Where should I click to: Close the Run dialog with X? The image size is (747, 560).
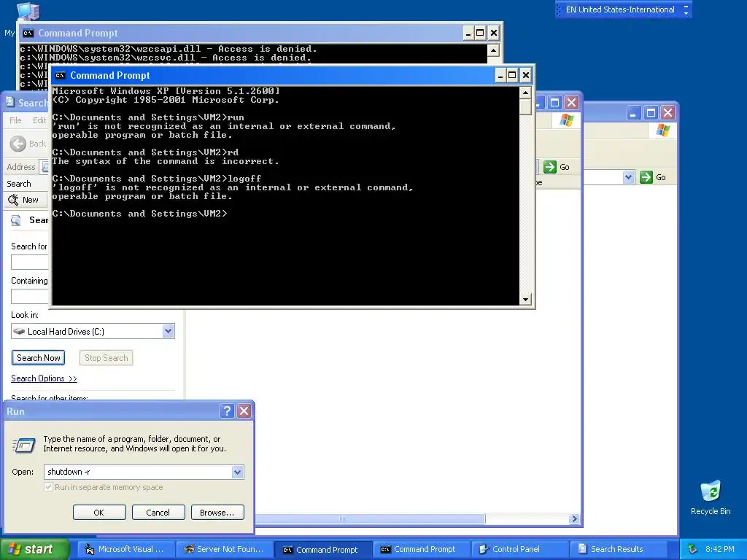(244, 411)
